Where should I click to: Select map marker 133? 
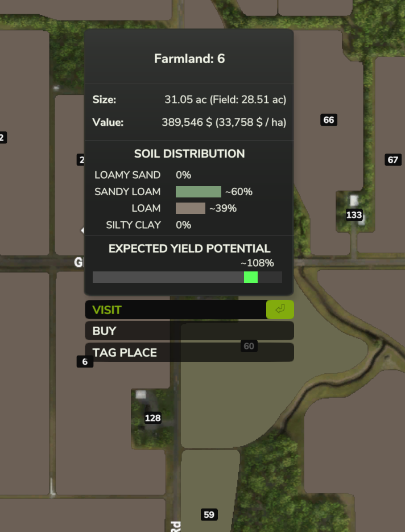point(354,215)
